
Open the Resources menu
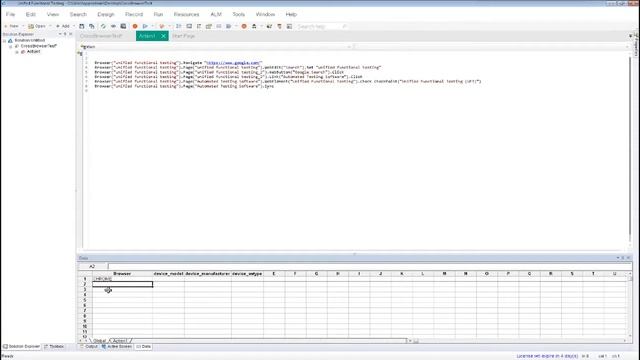click(186, 14)
